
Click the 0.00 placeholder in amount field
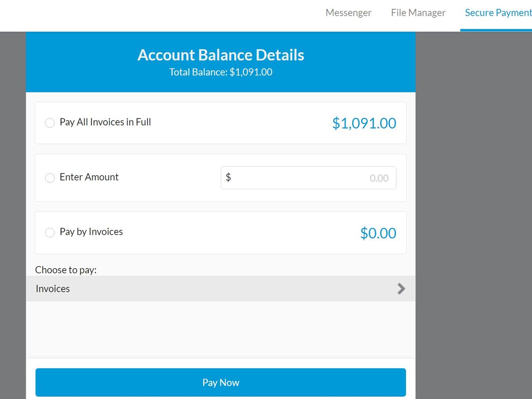tap(379, 178)
